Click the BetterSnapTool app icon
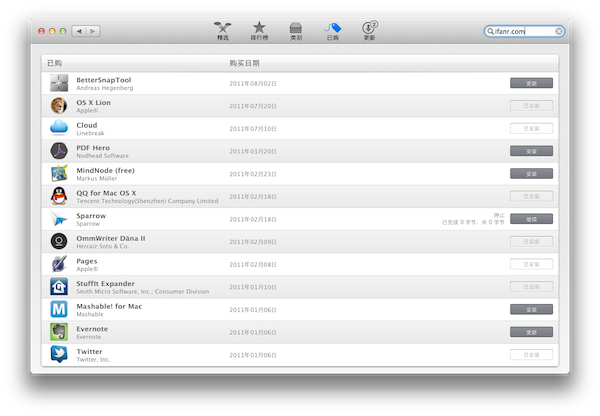Screen dimensions: 600x416 click(59, 83)
